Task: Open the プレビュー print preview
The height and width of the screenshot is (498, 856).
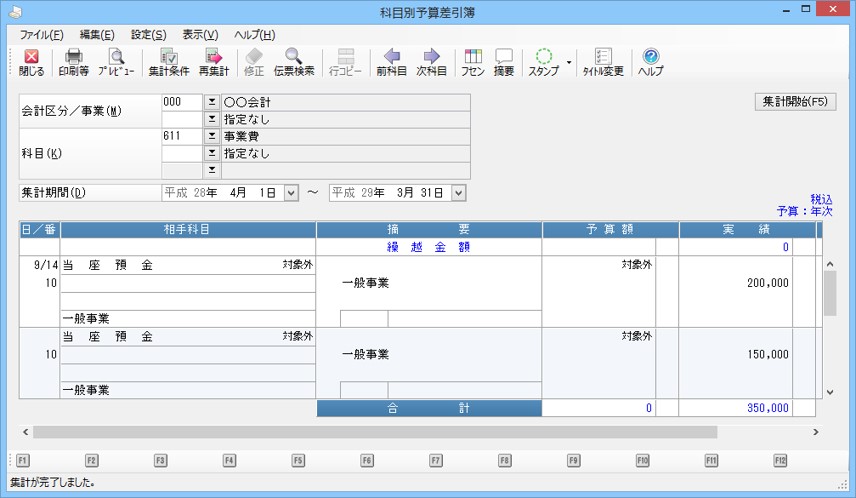Action: pos(116,62)
